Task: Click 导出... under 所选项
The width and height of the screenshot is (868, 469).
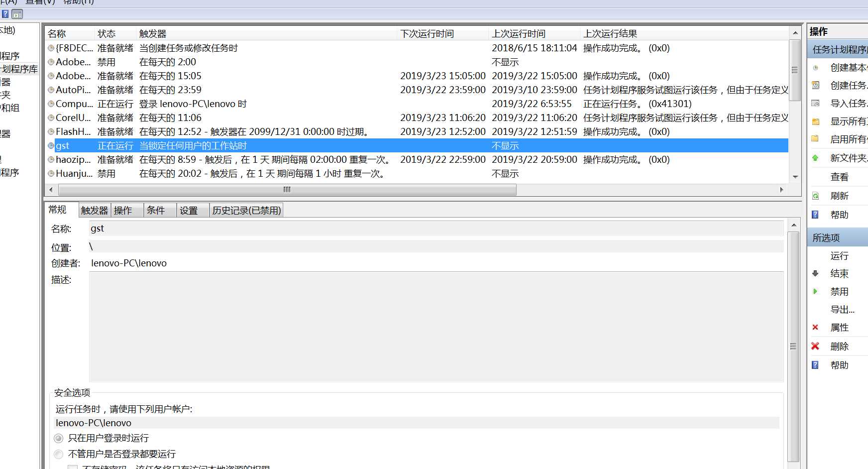Action: (842, 310)
